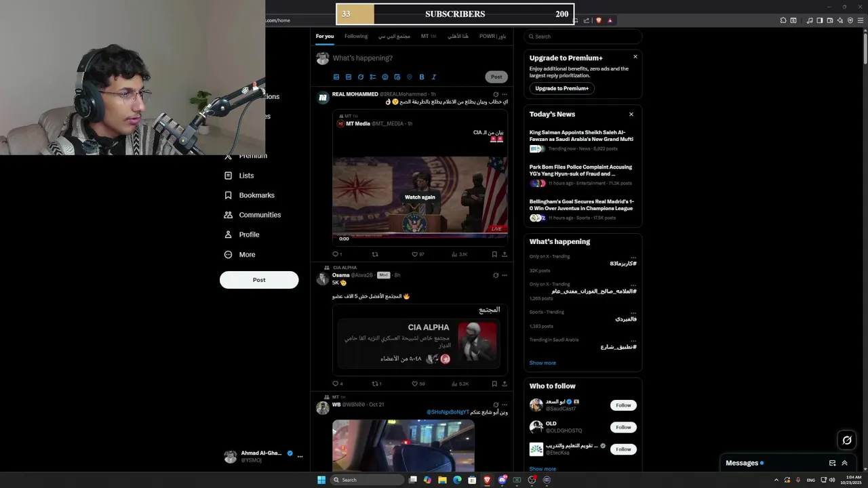Show more under What's happening

542,363
